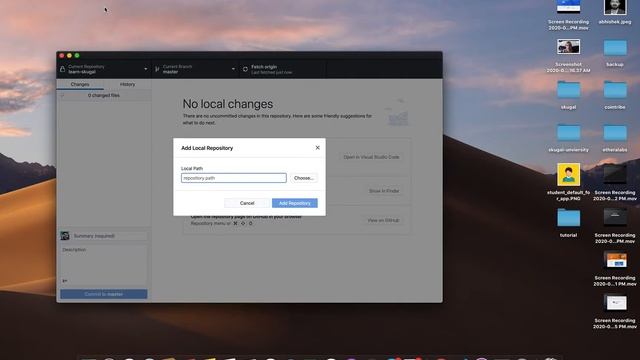Close the Add Local Repository dialog
Image resolution: width=640 pixels, height=360 pixels.
[x=318, y=148]
